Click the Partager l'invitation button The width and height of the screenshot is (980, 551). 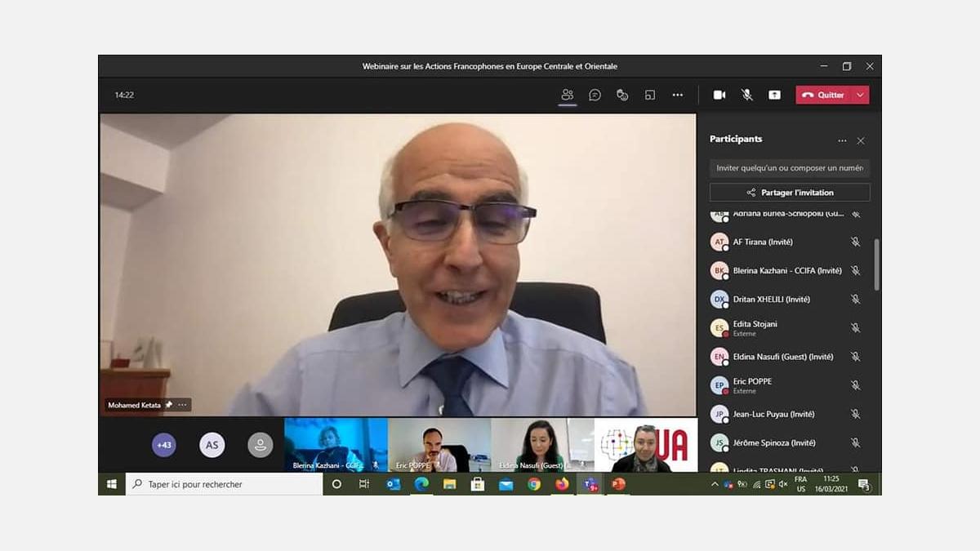tap(790, 193)
